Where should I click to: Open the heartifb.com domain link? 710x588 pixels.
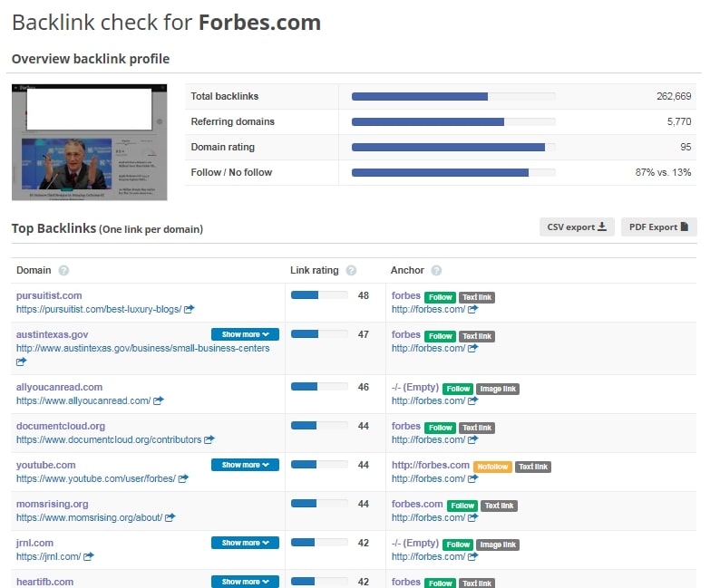[44, 582]
